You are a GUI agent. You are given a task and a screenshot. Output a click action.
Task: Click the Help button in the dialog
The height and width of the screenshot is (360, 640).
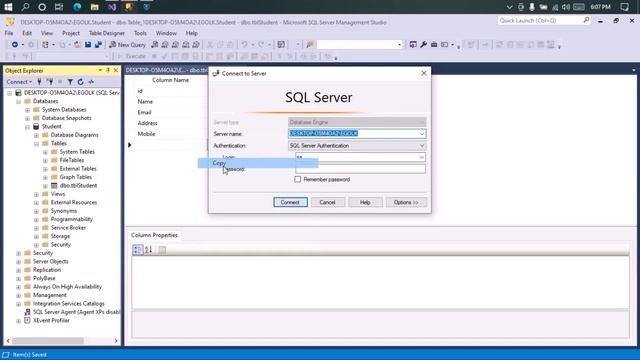pyautogui.click(x=365, y=202)
